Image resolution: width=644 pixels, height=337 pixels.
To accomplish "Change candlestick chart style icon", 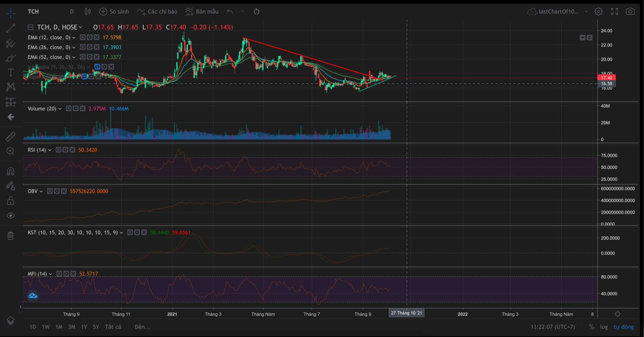I will pyautogui.click(x=88, y=11).
